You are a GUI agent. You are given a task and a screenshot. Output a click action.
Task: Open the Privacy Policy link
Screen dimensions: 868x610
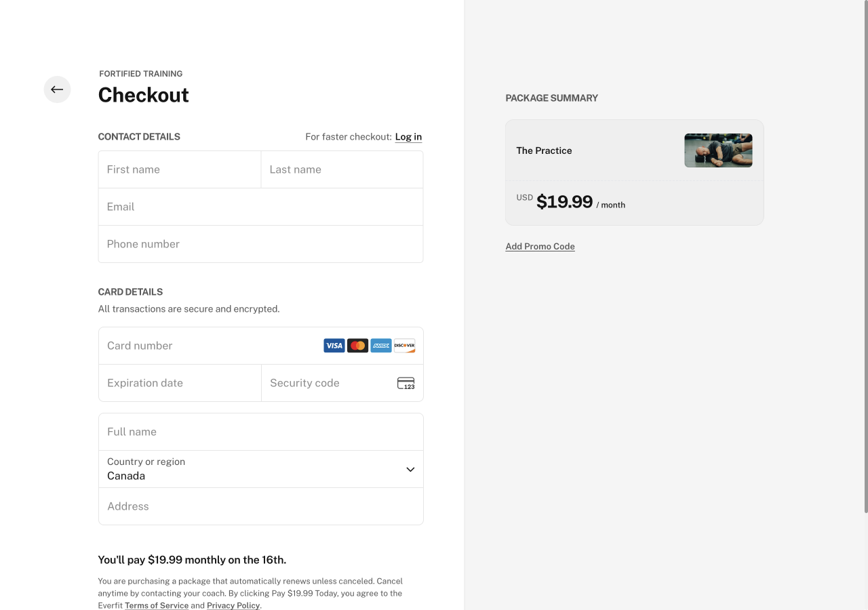tap(233, 605)
